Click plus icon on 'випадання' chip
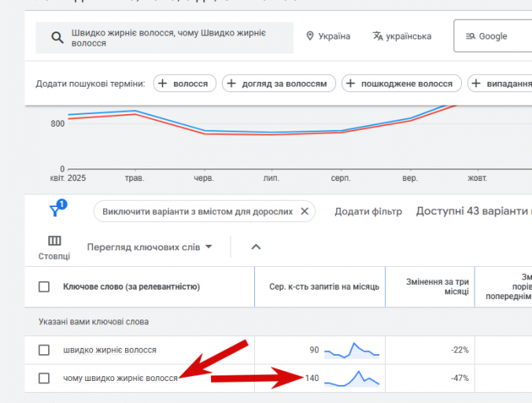Image resolution: width=532 pixels, height=403 pixels. (476, 83)
